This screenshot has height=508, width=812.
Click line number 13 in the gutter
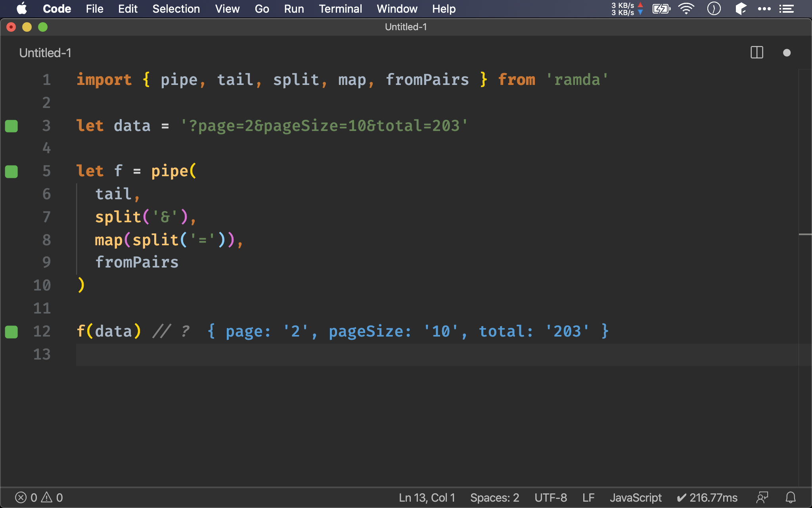tap(42, 354)
